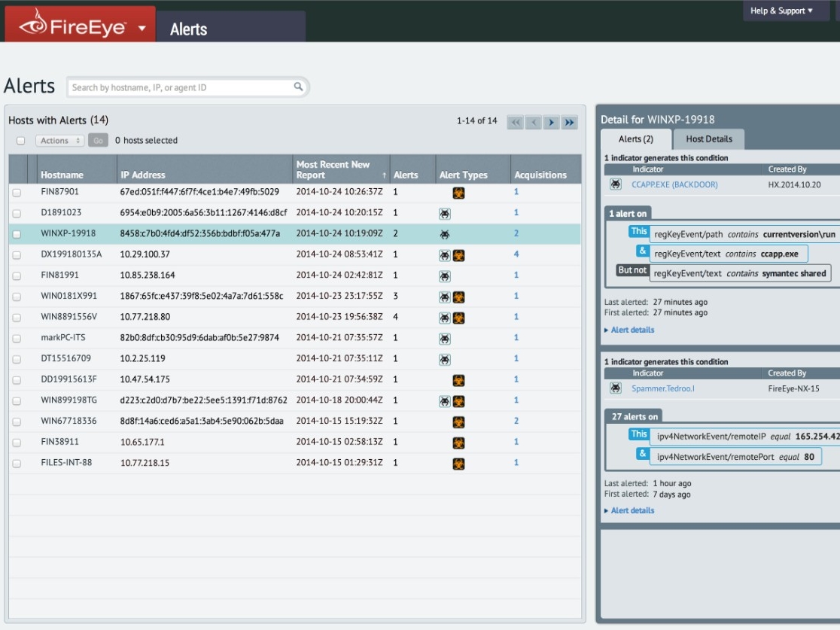Click the search magnifier icon in hostname search
Viewport: 840px width, 630px height.
point(298,87)
